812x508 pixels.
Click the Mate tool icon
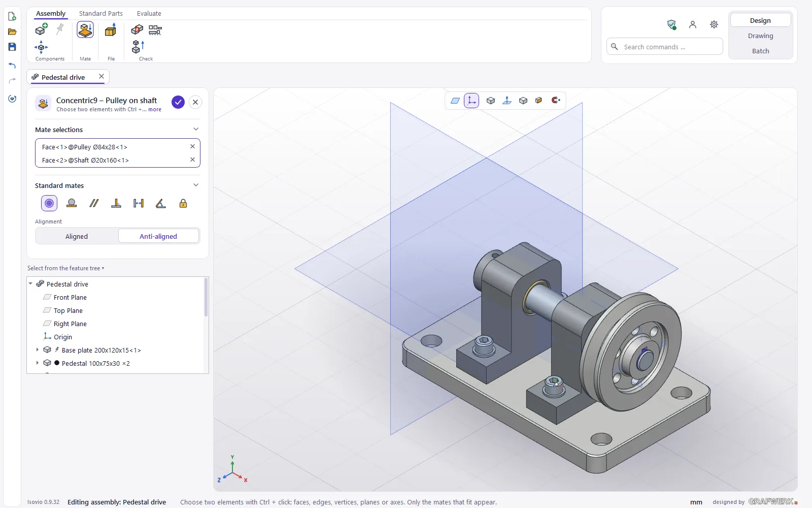click(85, 30)
